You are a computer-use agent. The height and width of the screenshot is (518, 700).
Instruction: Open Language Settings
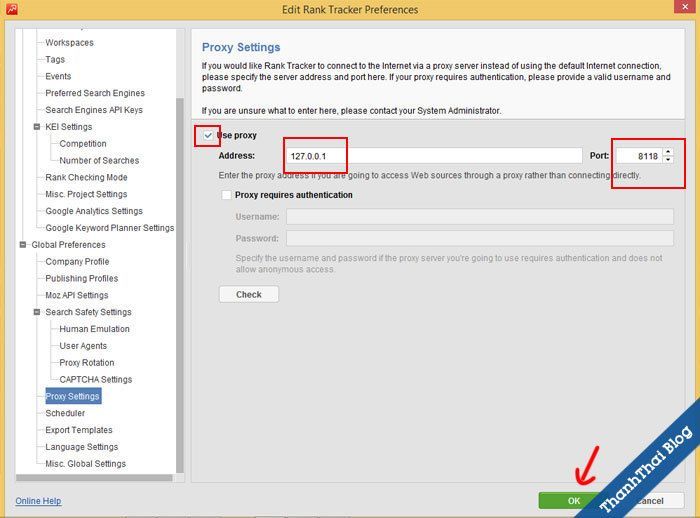pos(82,447)
